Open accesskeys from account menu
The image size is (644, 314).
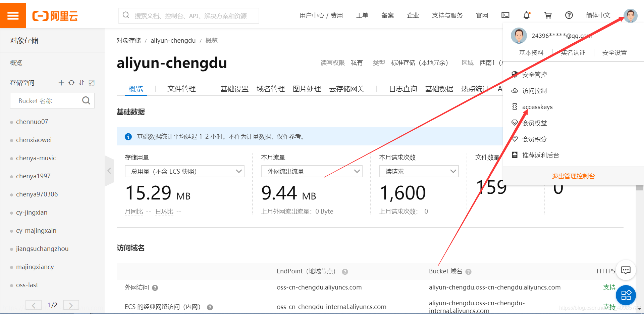click(x=537, y=107)
